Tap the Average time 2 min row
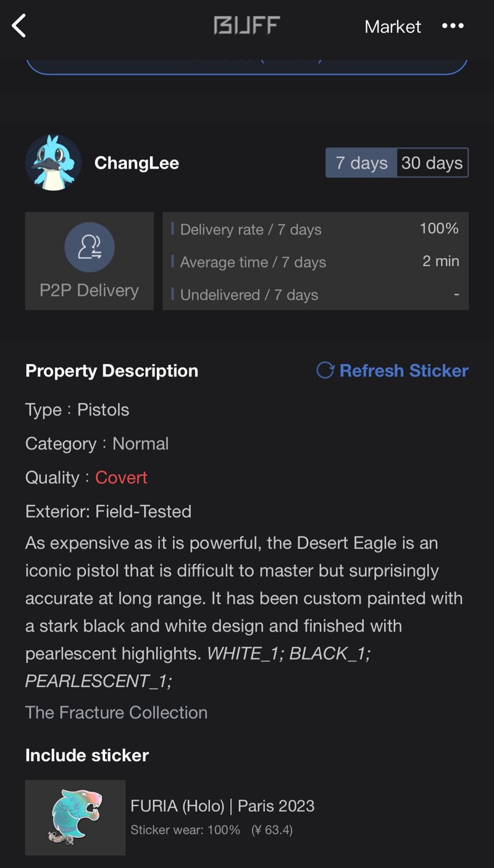Image resolution: width=494 pixels, height=868 pixels. coord(316,262)
